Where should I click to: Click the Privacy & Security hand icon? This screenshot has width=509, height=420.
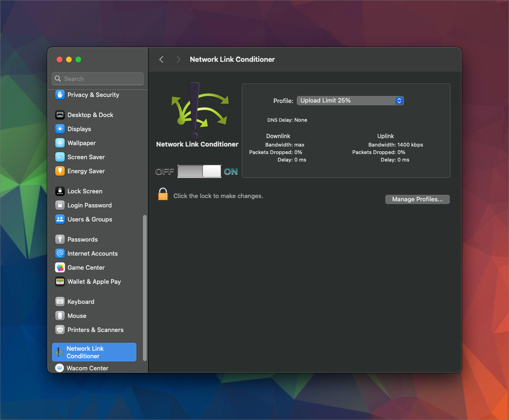click(60, 95)
